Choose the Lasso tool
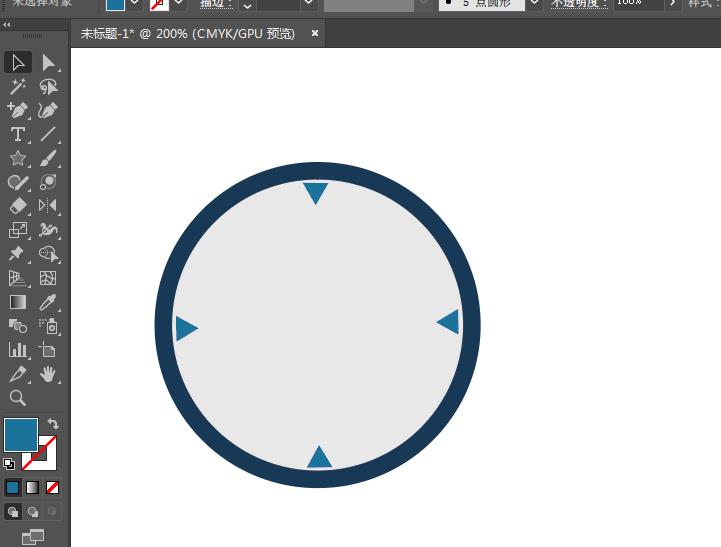 48,86
